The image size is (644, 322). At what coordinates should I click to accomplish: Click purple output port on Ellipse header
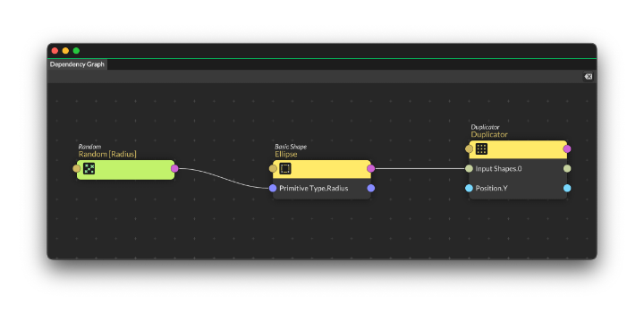(x=371, y=168)
